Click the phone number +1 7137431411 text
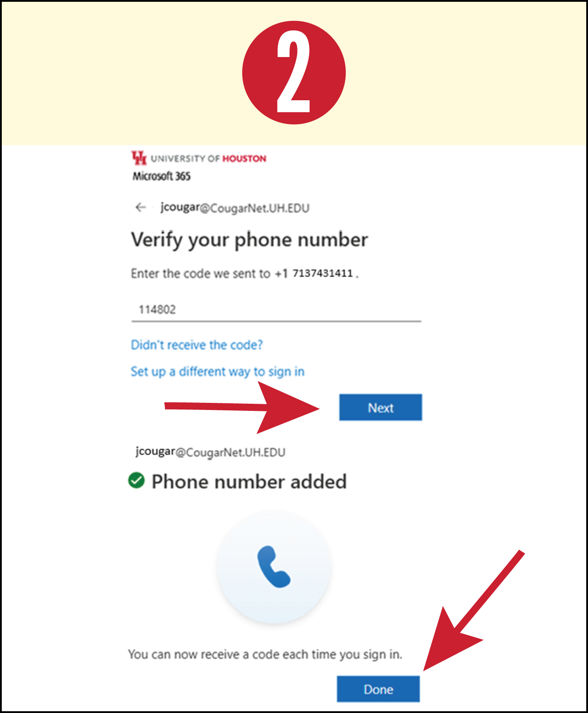Screen dimensions: 588x713 (314, 273)
